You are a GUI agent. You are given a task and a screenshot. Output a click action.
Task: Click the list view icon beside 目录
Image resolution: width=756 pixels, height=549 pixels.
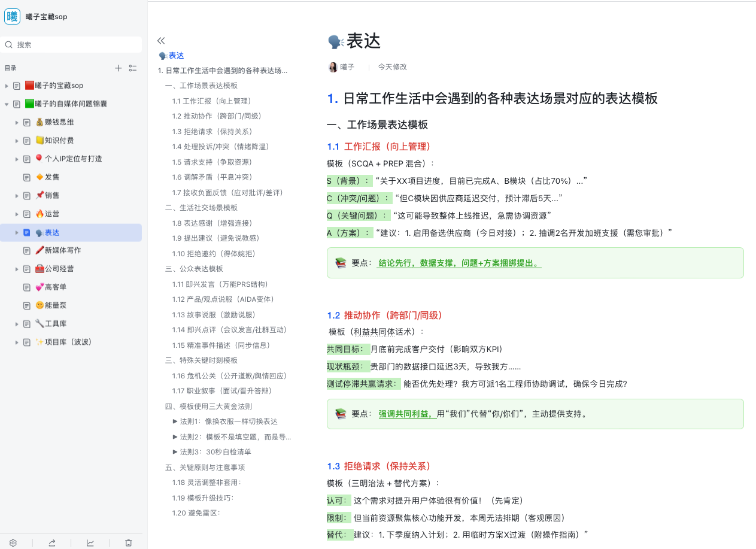pos(133,68)
